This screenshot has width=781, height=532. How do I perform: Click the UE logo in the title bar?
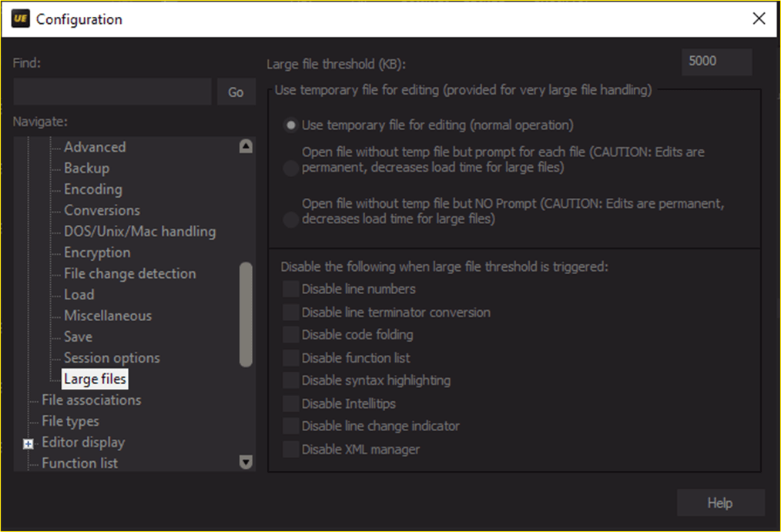[x=21, y=18]
